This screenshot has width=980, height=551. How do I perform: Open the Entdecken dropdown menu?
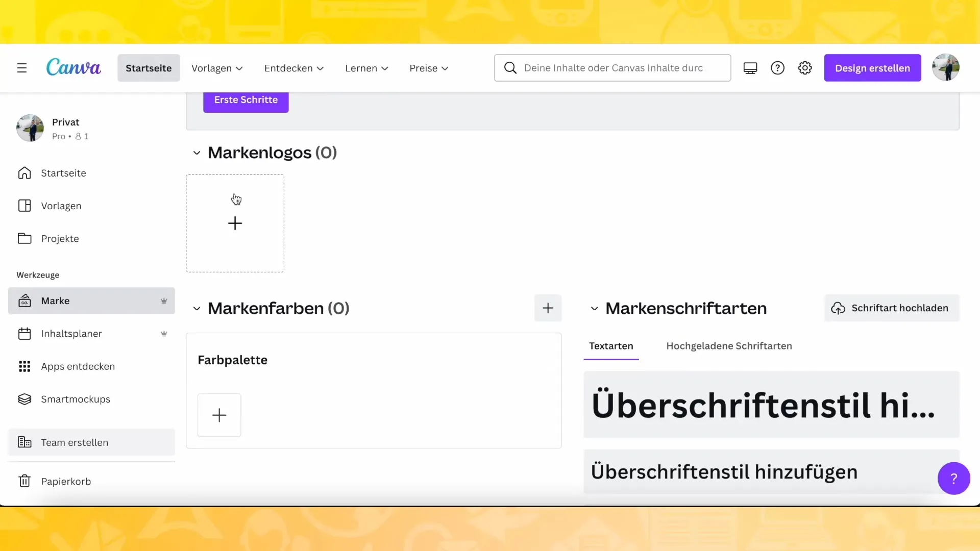294,68
